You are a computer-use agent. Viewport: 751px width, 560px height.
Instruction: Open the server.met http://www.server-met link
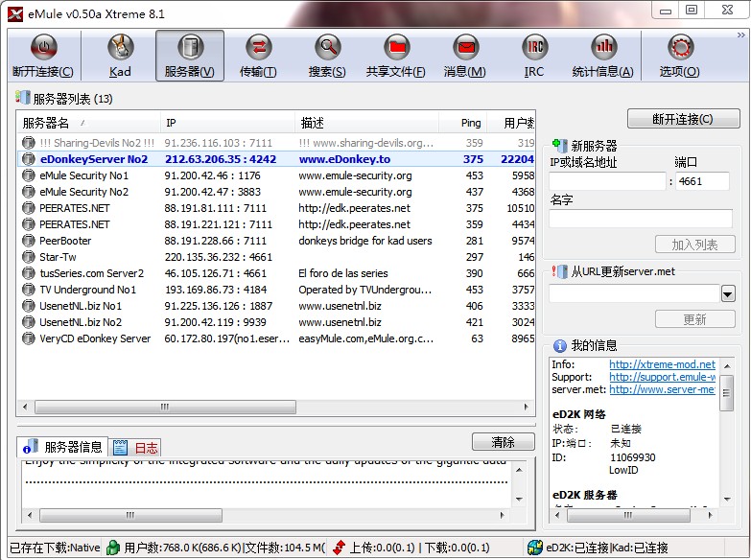(662, 389)
